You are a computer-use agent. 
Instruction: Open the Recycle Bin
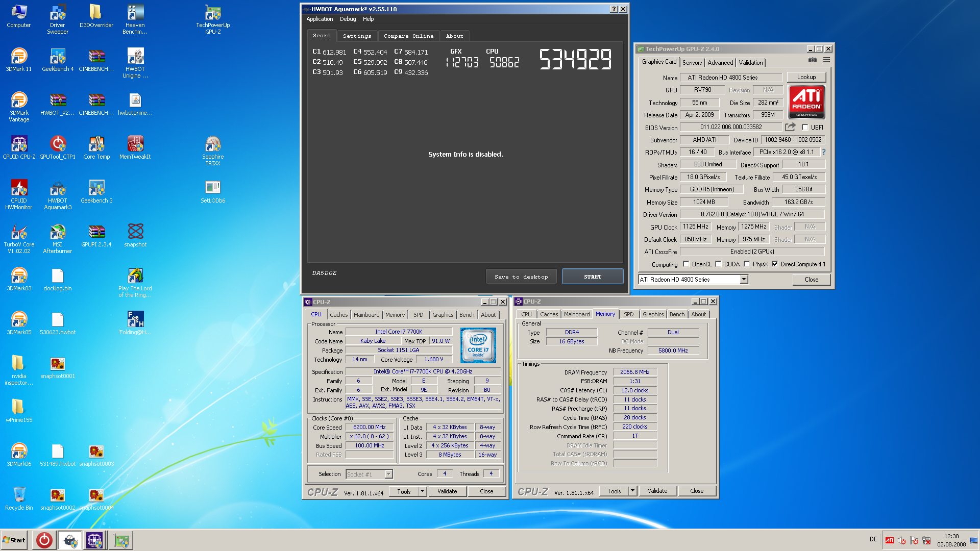pos(19,498)
